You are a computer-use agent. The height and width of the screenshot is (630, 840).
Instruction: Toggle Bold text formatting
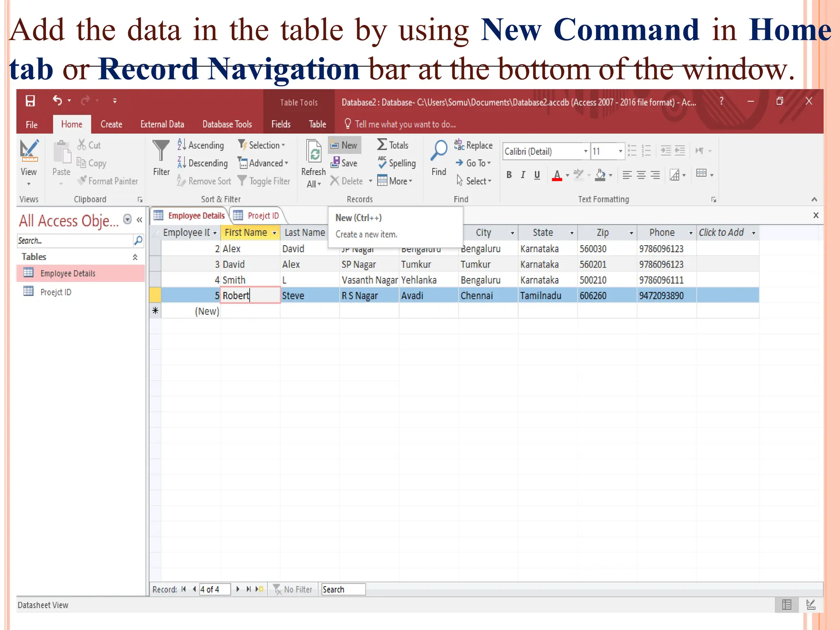pyautogui.click(x=509, y=175)
